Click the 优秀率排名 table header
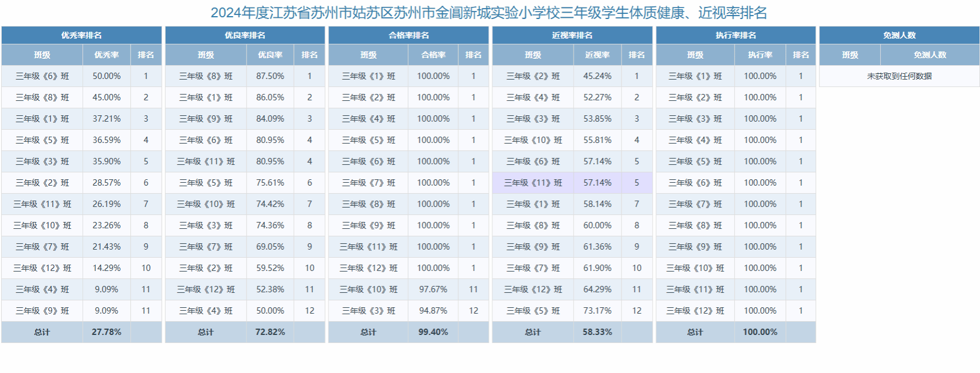 pyautogui.click(x=81, y=35)
